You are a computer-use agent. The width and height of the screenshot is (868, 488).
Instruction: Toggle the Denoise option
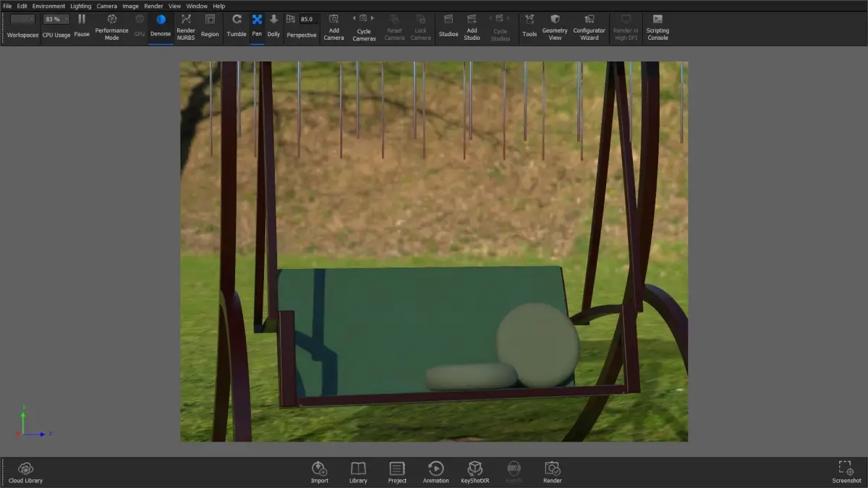161,26
